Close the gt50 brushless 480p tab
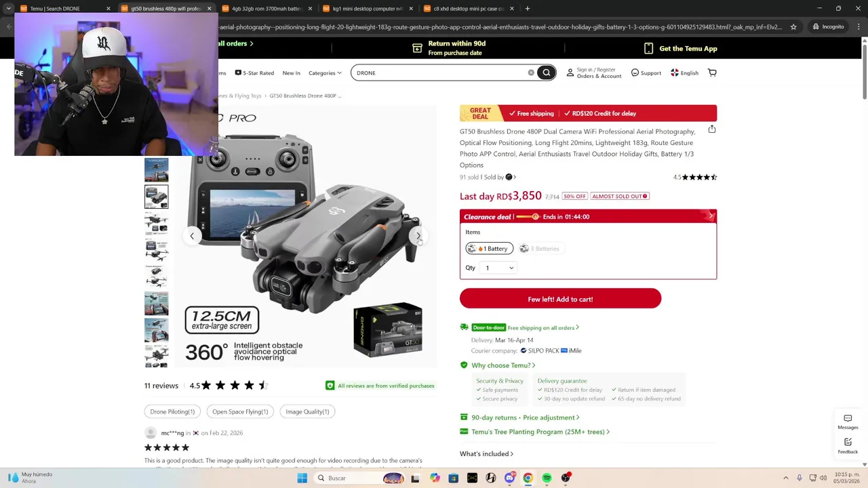Screen dimensions: 868x488 [x=209, y=9]
